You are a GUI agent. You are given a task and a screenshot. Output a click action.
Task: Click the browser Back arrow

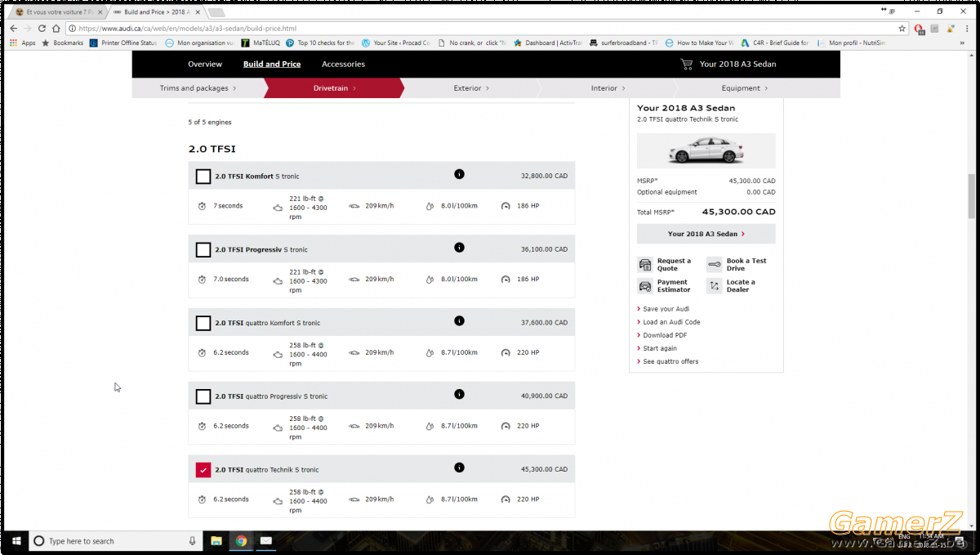tap(14, 28)
